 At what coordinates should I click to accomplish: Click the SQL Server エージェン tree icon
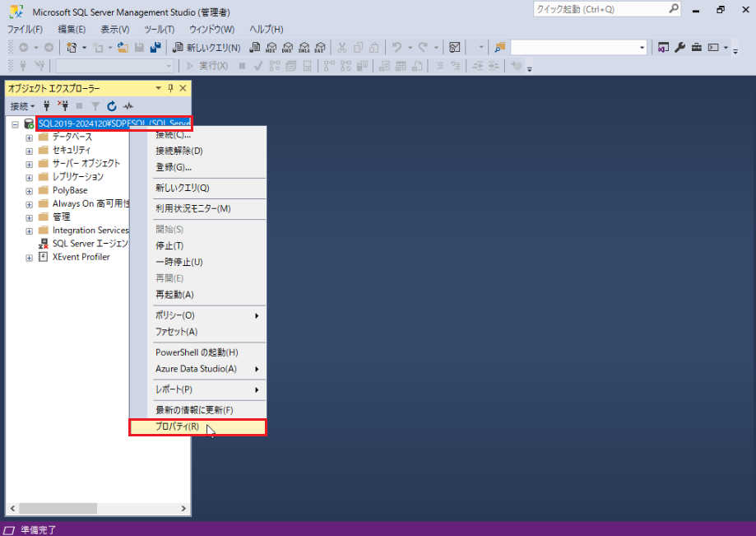(x=44, y=244)
